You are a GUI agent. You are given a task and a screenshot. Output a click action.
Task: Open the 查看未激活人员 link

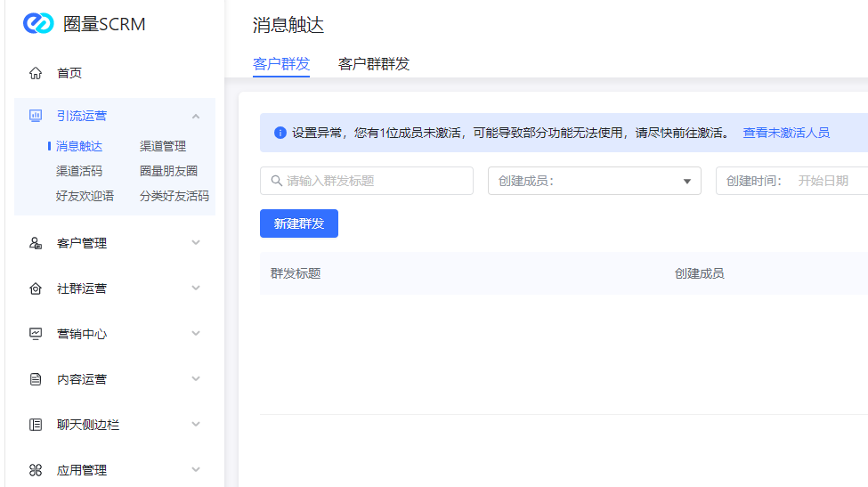coord(786,133)
